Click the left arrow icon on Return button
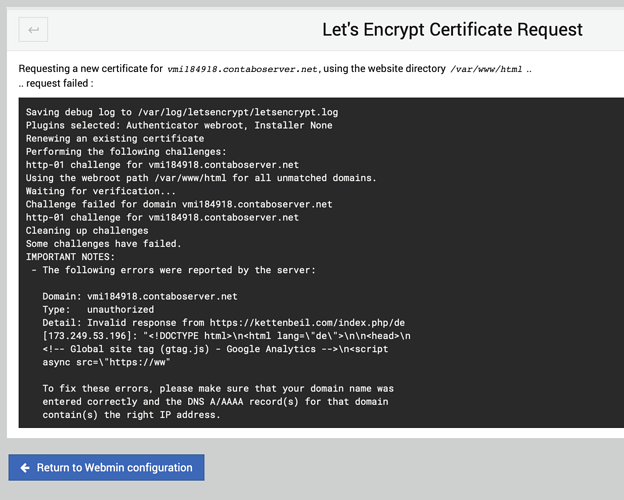Image resolution: width=624 pixels, height=500 pixels. [25, 468]
